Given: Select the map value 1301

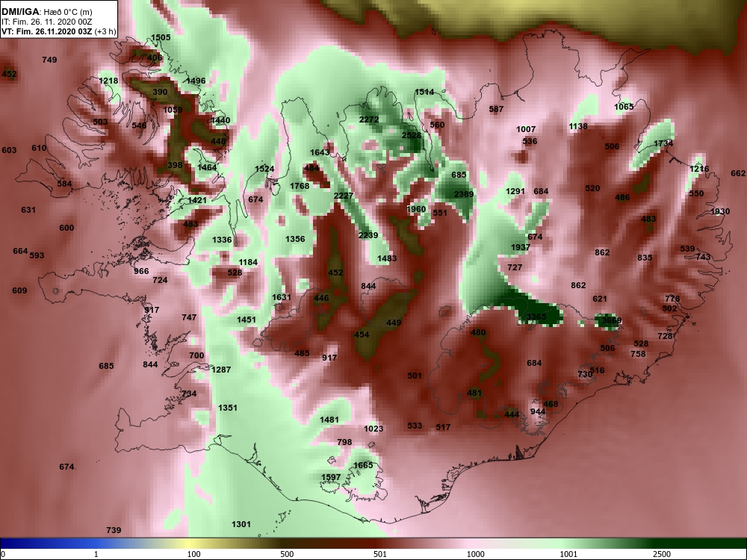Looking at the screenshot, I should pyautogui.click(x=241, y=525).
